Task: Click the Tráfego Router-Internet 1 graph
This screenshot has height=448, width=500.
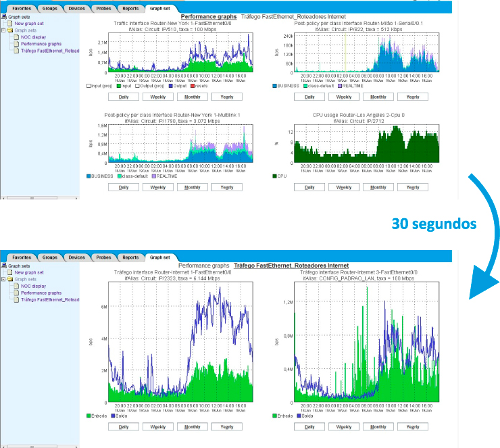Action: coord(180,342)
